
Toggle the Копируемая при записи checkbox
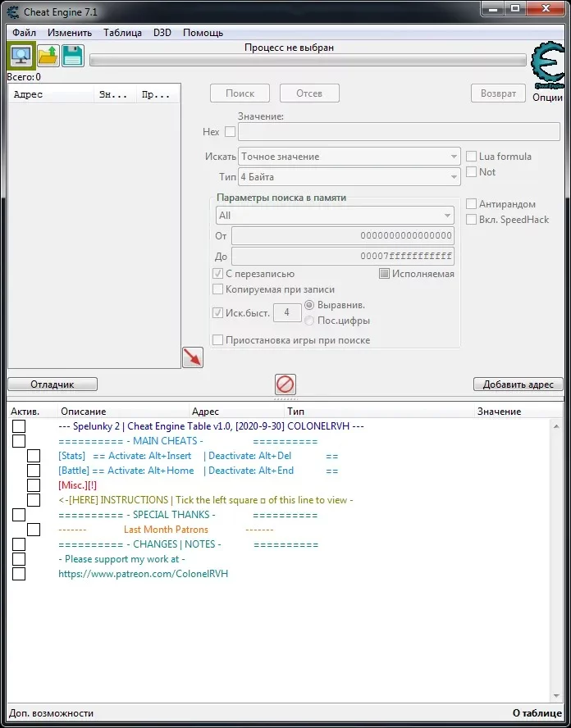(217, 289)
